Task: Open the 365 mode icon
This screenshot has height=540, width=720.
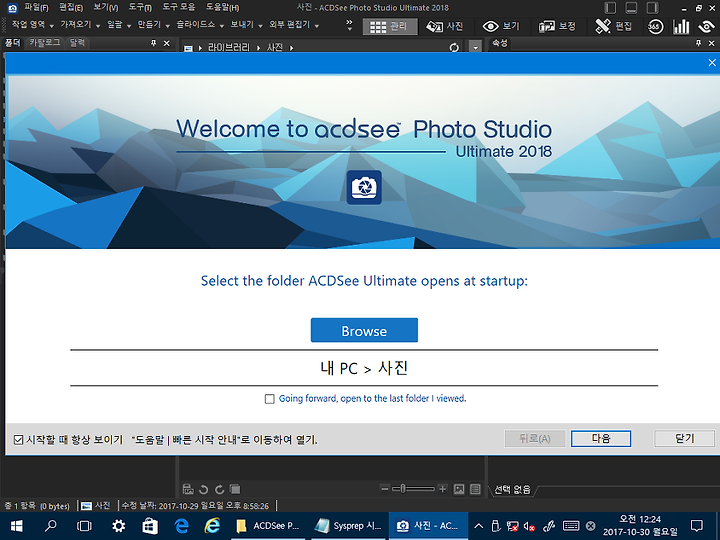Action: coord(655,27)
